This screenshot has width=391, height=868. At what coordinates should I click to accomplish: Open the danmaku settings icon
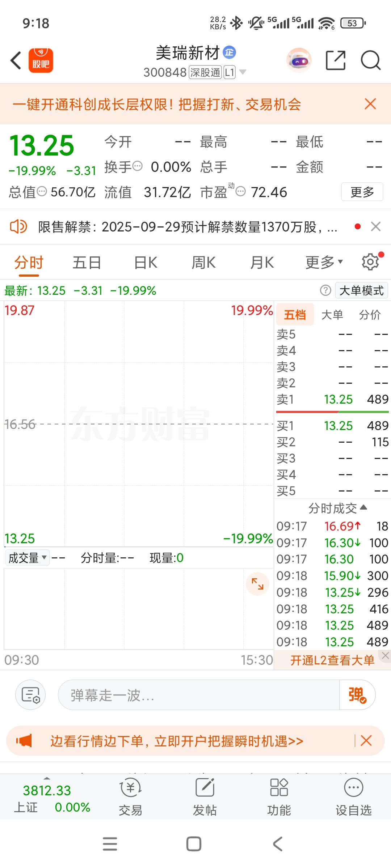(30, 695)
